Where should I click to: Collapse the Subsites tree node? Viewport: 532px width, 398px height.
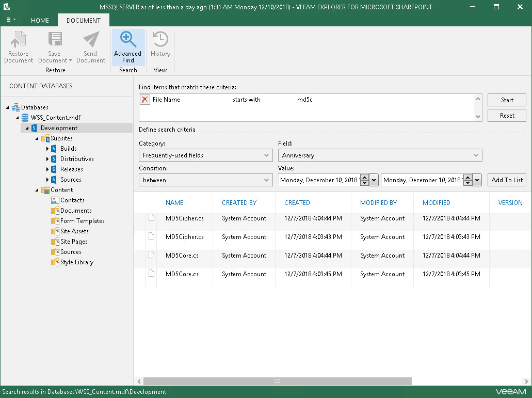(x=37, y=138)
